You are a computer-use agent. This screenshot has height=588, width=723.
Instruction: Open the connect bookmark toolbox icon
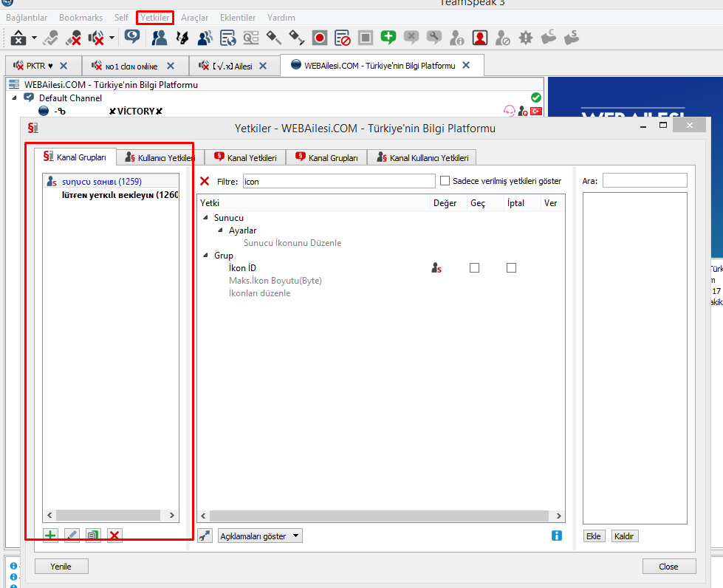[x=18, y=38]
